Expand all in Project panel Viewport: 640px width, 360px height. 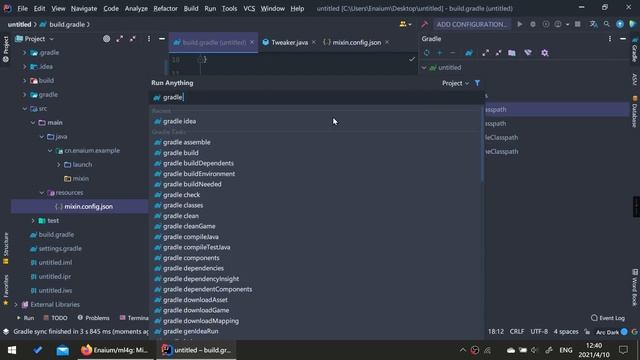tap(120, 39)
